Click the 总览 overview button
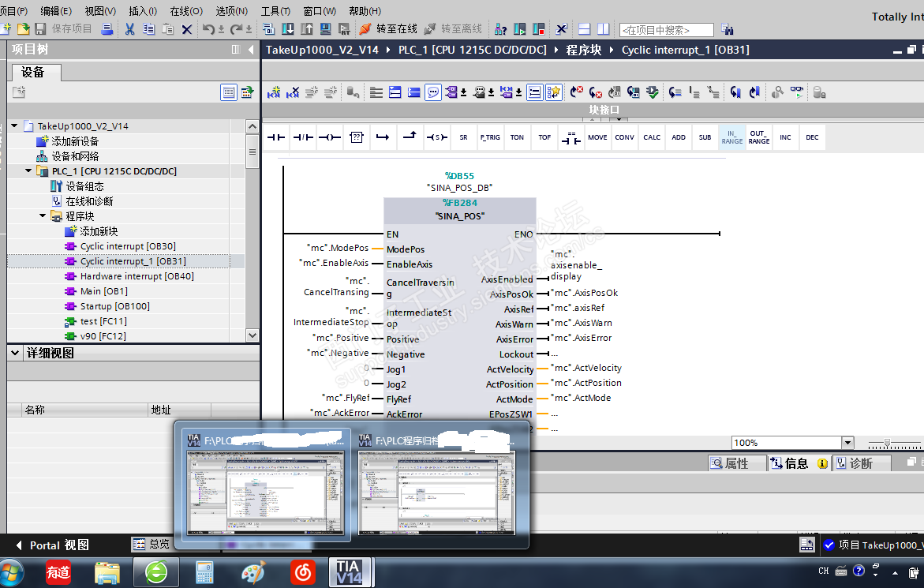The height and width of the screenshot is (588, 924). 152,544
